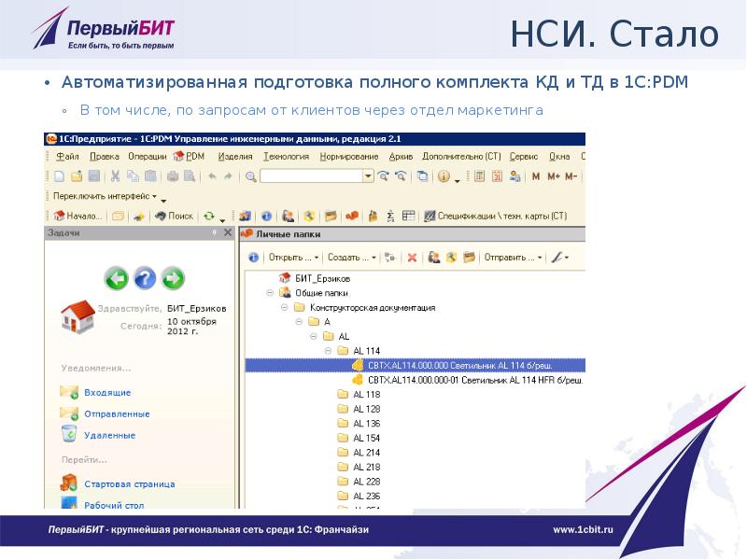Image resolution: width=747 pixels, height=560 pixels.
Task: Click the M+ memory button in toolbar
Action: [x=554, y=175]
